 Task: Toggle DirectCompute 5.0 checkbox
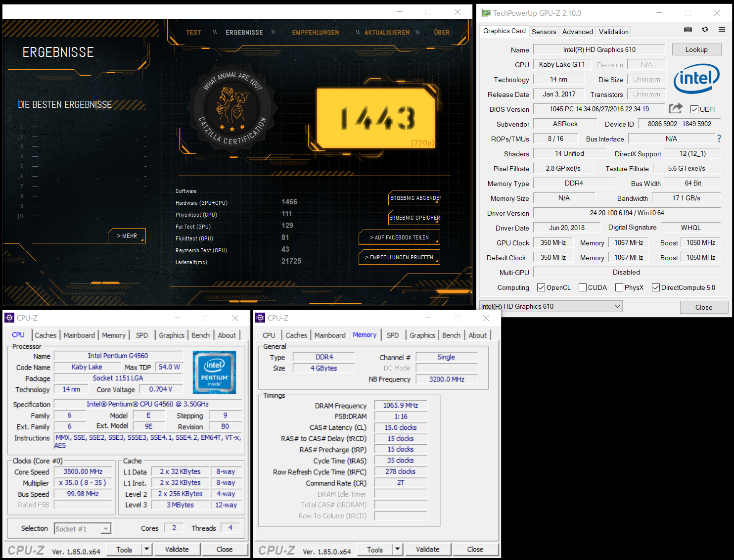(656, 287)
